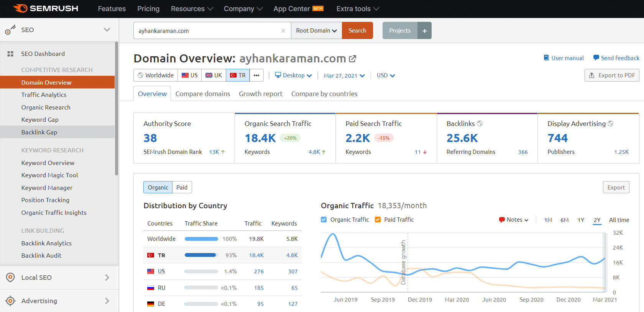Open the Company menu

[243, 9]
